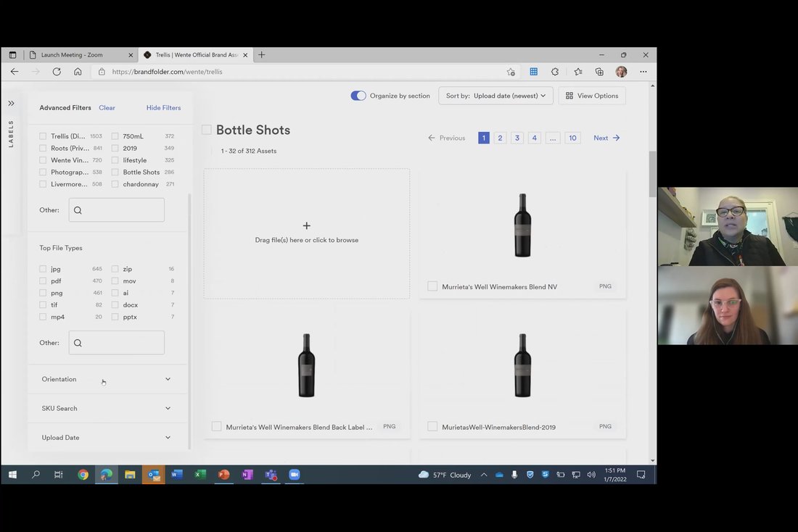Check the Bottle Shots tag filter
The height and width of the screenshot is (532, 798).
tap(115, 172)
